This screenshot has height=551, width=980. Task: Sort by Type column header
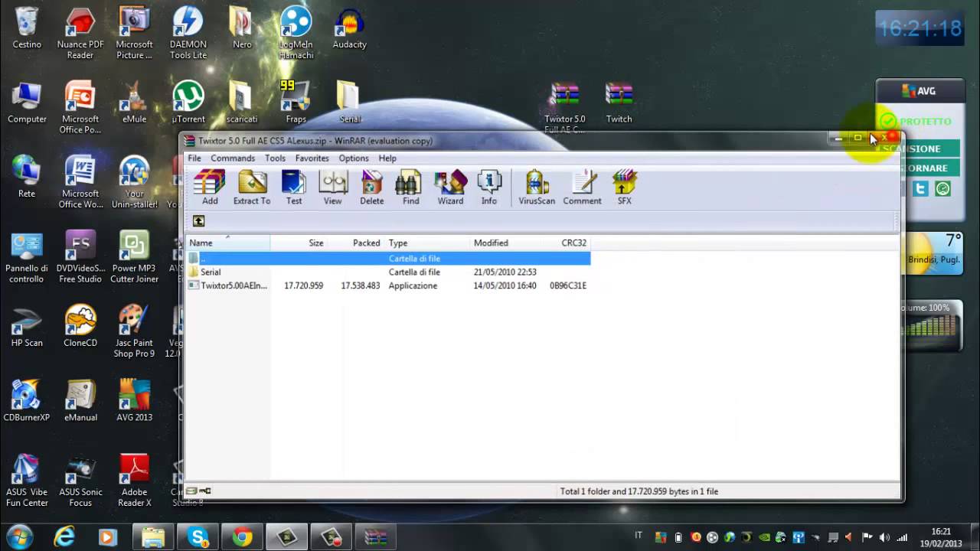pos(427,243)
